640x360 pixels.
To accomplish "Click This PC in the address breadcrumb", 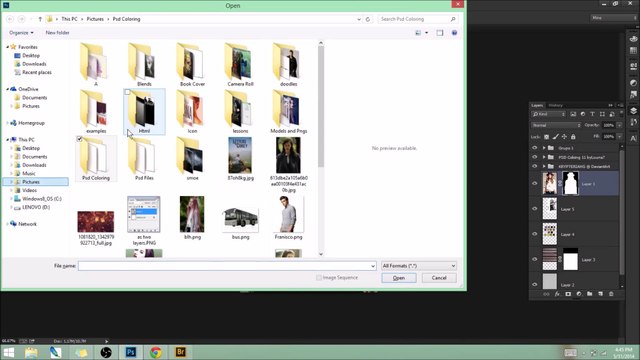I will (x=69, y=19).
